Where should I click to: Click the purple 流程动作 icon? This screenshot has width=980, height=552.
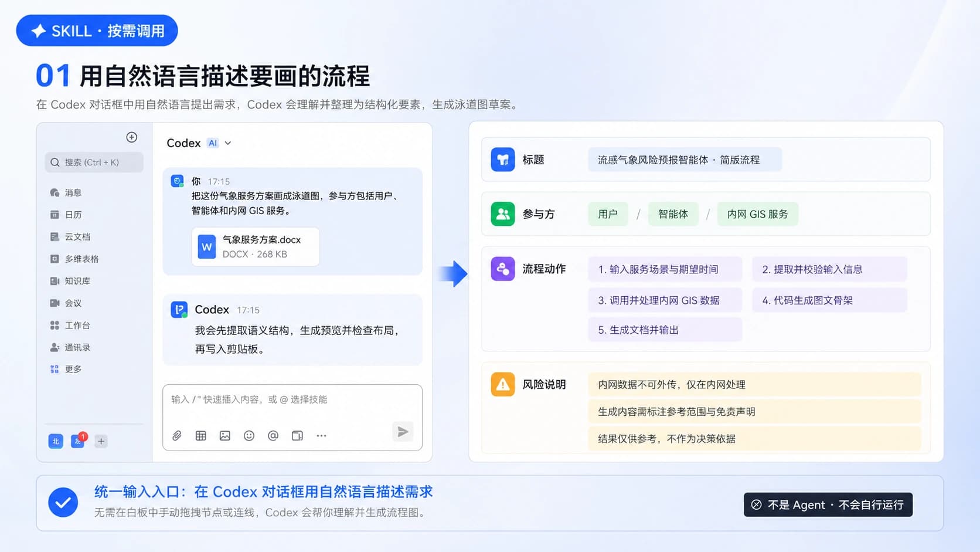coord(503,269)
